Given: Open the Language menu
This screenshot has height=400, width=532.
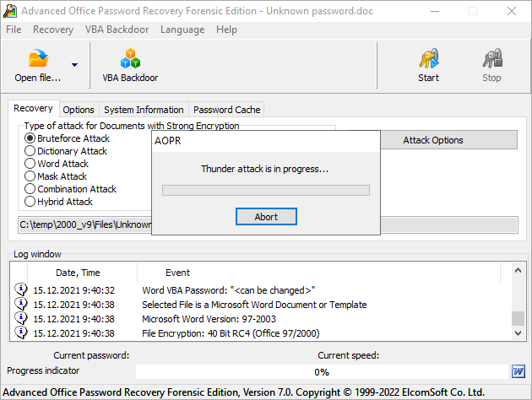Looking at the screenshot, I should [x=182, y=30].
